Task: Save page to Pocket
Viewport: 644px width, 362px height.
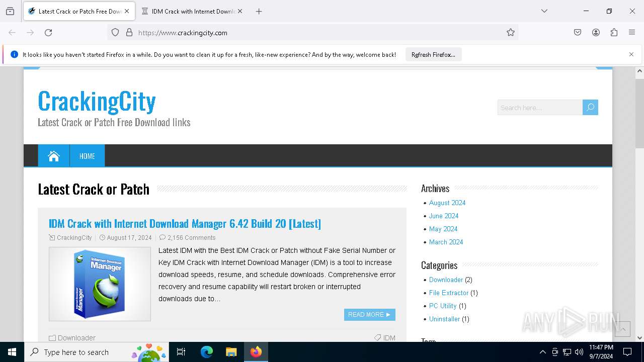Action: tap(578, 33)
